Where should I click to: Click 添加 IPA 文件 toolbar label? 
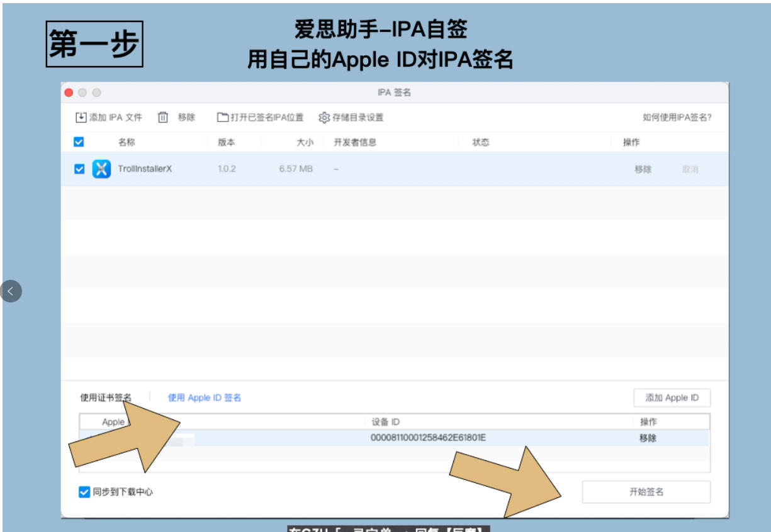click(116, 118)
